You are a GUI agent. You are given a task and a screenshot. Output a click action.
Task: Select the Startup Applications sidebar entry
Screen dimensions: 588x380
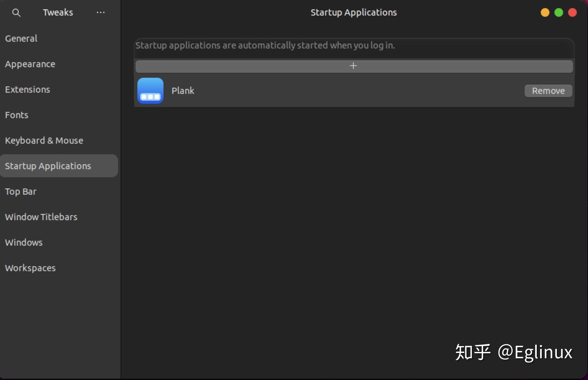(x=48, y=166)
